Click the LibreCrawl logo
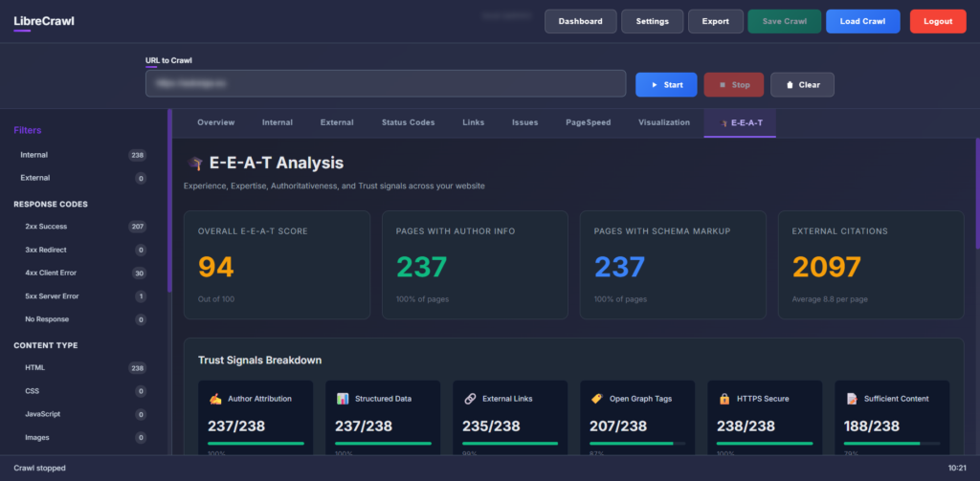Image resolution: width=980 pixels, height=481 pixels. (x=44, y=21)
